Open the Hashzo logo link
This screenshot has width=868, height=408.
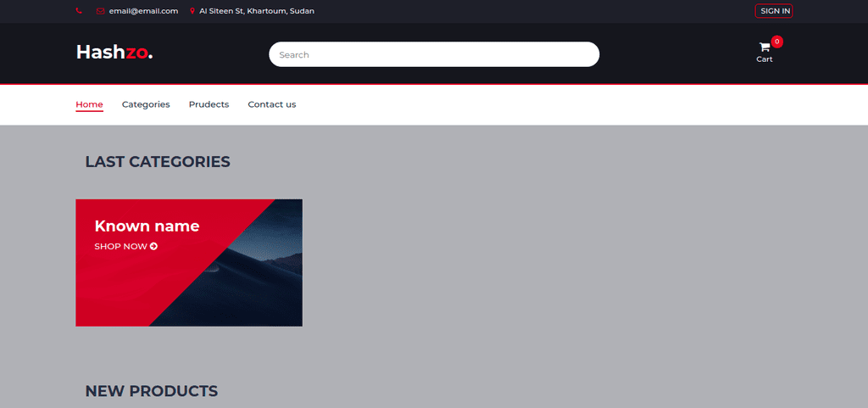[x=114, y=52]
